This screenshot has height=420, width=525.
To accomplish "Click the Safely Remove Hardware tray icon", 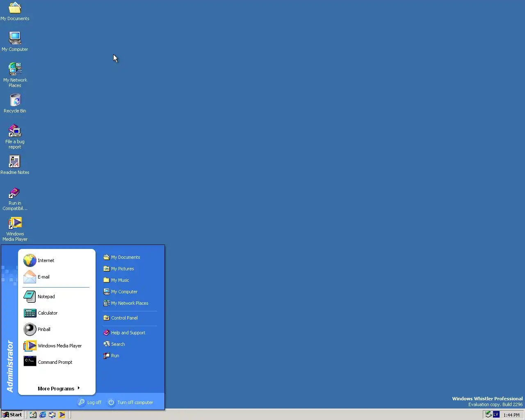I will [x=488, y=414].
